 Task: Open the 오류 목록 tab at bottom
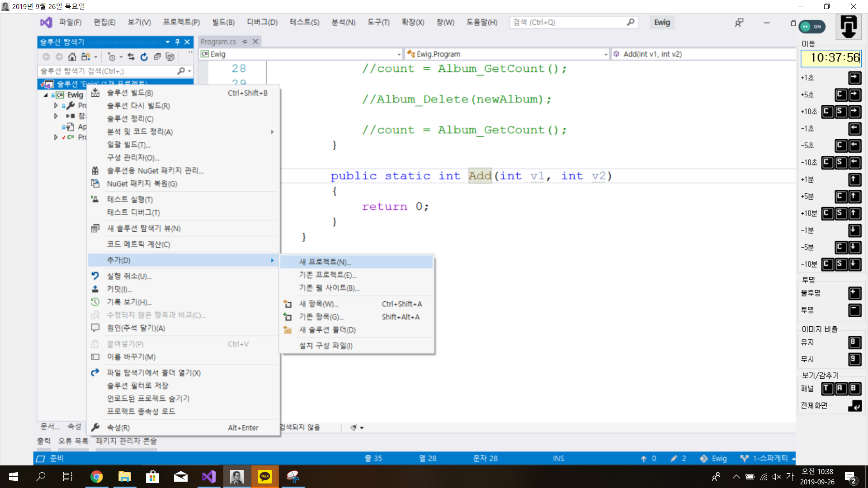[x=73, y=441]
